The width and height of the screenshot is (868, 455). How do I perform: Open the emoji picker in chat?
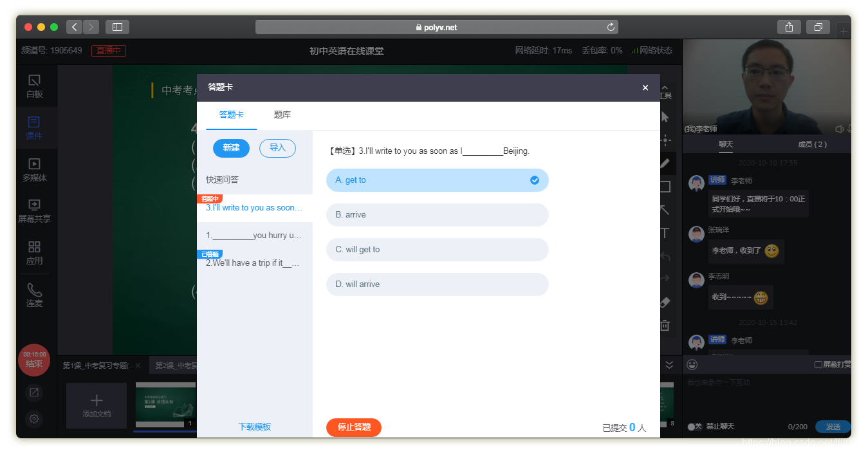click(x=692, y=364)
